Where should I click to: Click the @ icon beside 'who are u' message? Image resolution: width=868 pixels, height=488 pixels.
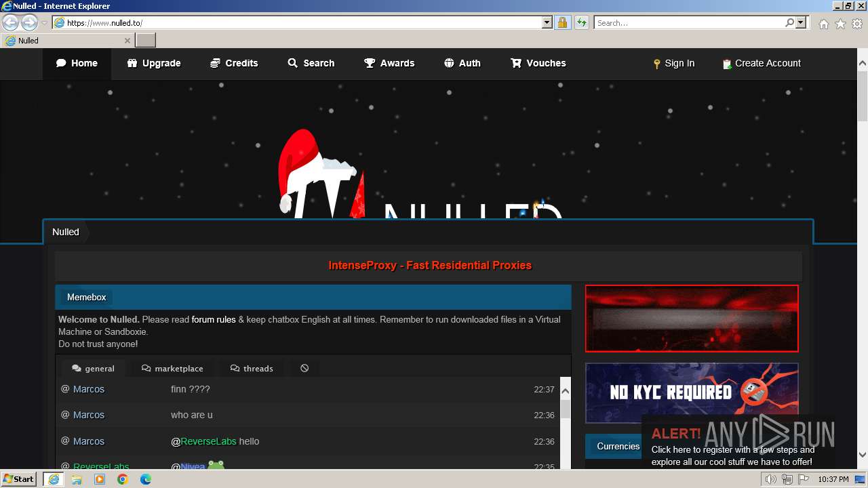[65, 415]
